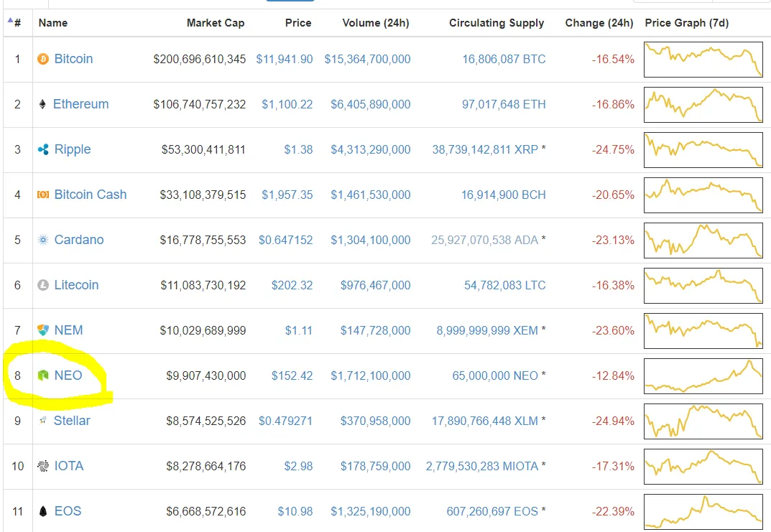Screen dimensions: 771x532
Task: Select Ripple change value -24.75%
Action: [x=613, y=150]
